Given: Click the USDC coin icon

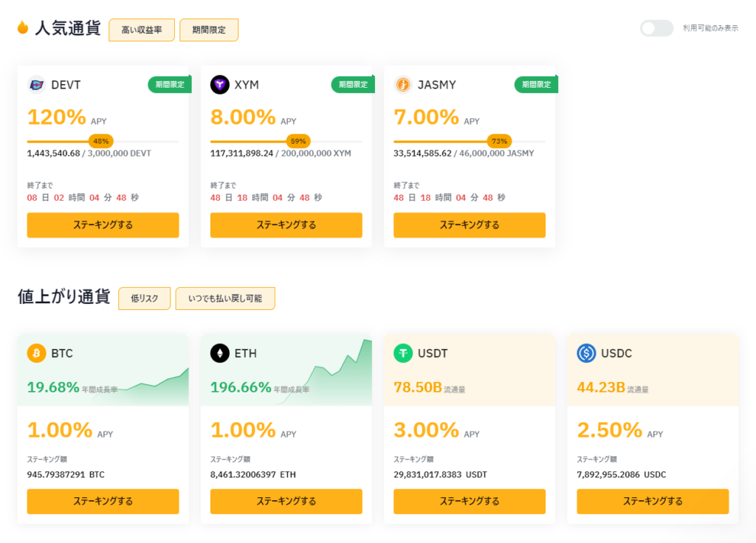Looking at the screenshot, I should coord(586,353).
